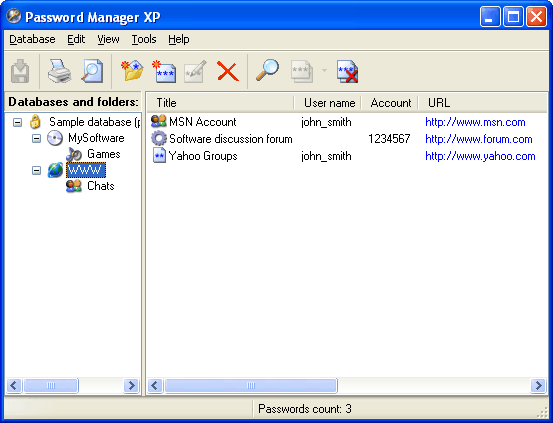Select the Software discussion forum entry
This screenshot has width=553, height=423.
(x=231, y=139)
